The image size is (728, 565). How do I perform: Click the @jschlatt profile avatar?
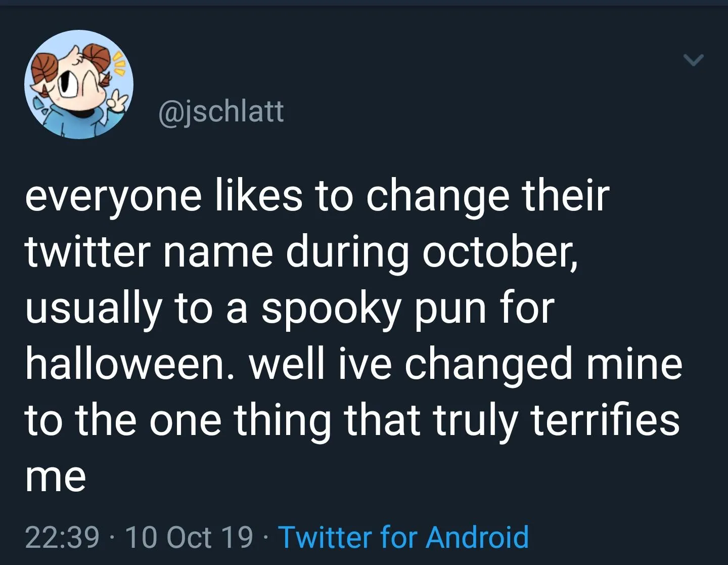pyautogui.click(x=79, y=84)
